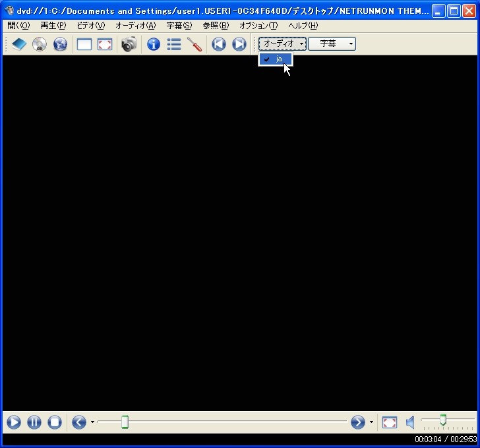Open the ヘルプ(H) menu

pos(303,26)
